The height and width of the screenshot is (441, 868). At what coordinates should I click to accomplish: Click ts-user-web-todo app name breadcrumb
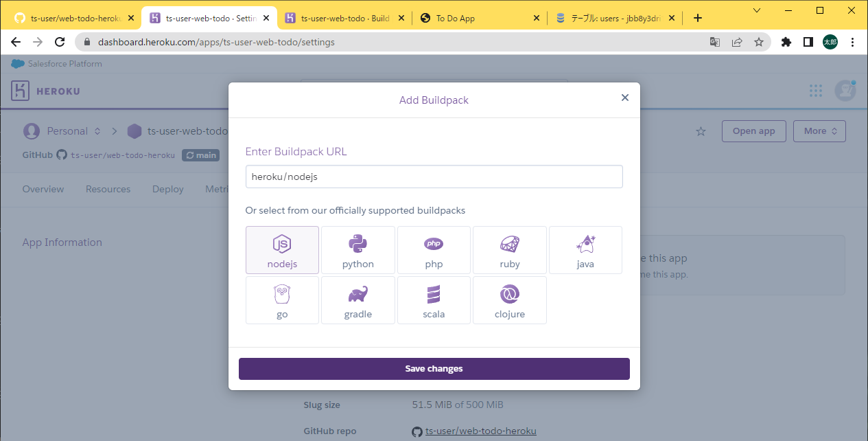click(187, 131)
